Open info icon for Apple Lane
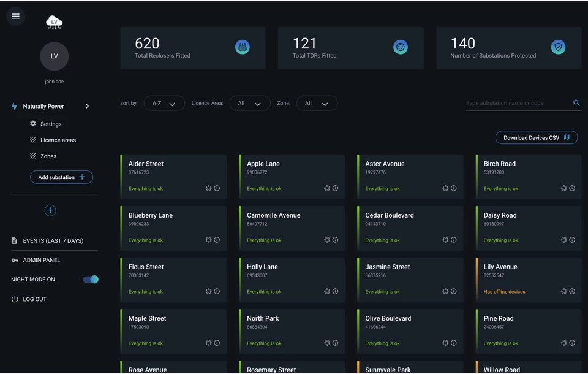 coord(335,188)
